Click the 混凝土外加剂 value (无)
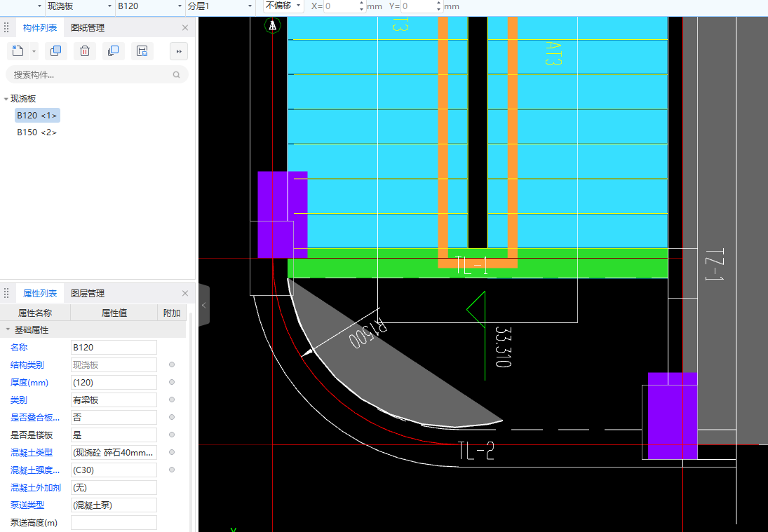 pos(114,488)
